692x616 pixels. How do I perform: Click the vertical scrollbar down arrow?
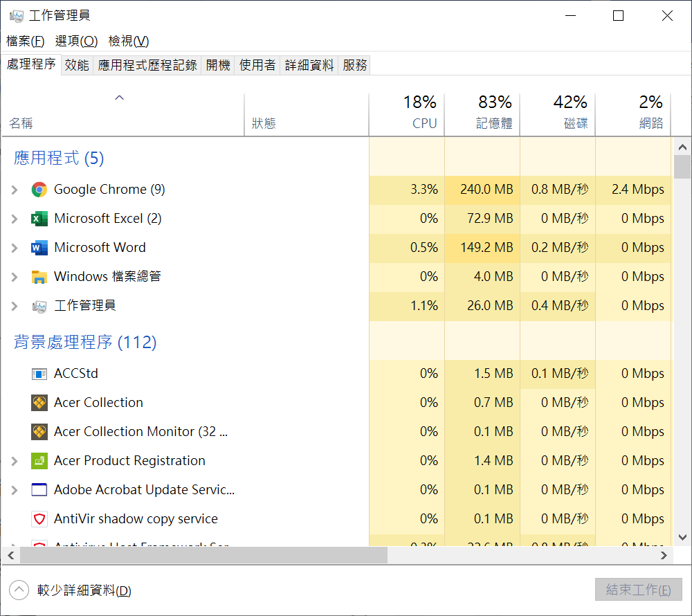click(x=682, y=537)
